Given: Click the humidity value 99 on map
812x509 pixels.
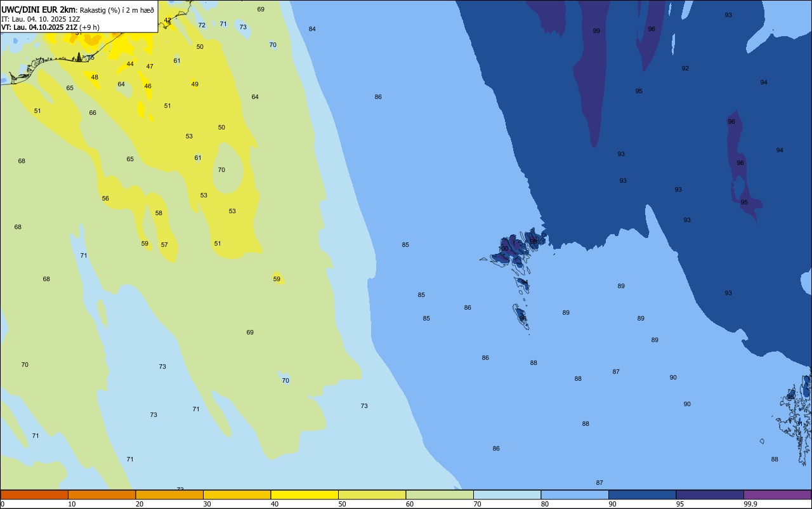Looking at the screenshot, I should (x=596, y=31).
